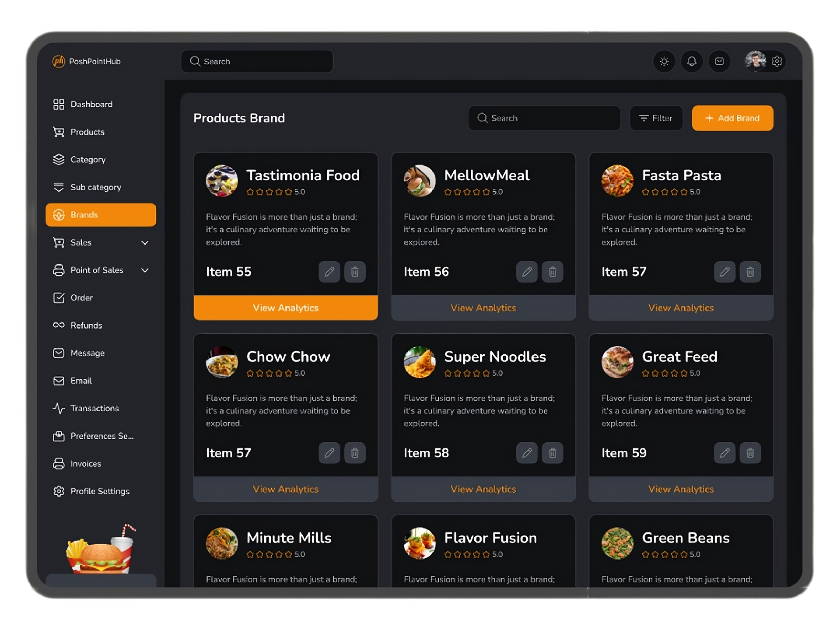Click Chow Chow brand thumbnail image
840x630 pixels.
(222, 362)
